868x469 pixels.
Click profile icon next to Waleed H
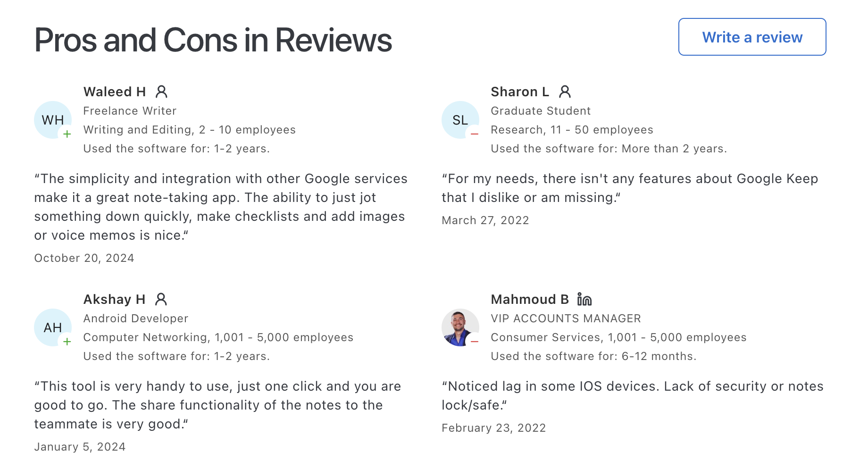pos(161,91)
